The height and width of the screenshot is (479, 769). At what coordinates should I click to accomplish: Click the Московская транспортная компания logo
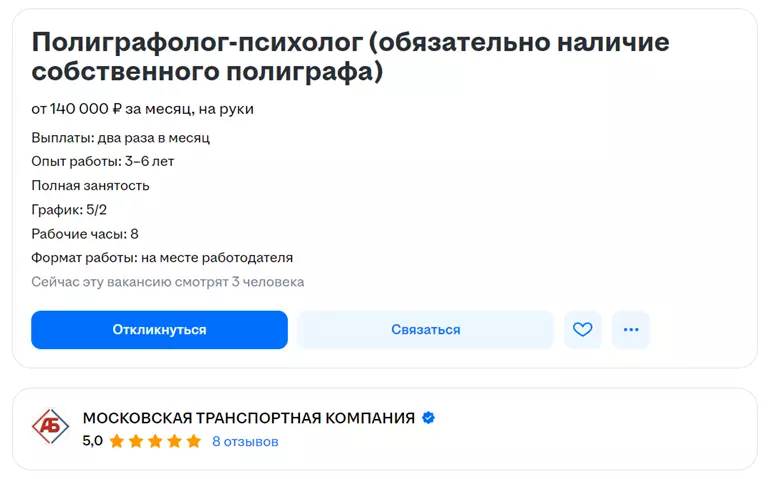50,427
